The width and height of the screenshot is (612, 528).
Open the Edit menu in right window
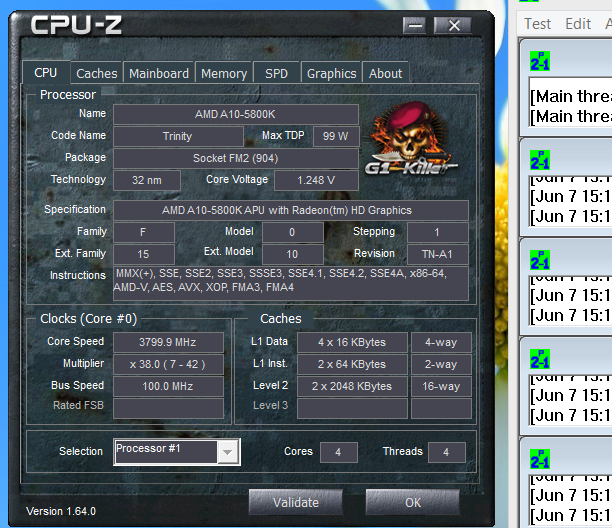(x=578, y=24)
